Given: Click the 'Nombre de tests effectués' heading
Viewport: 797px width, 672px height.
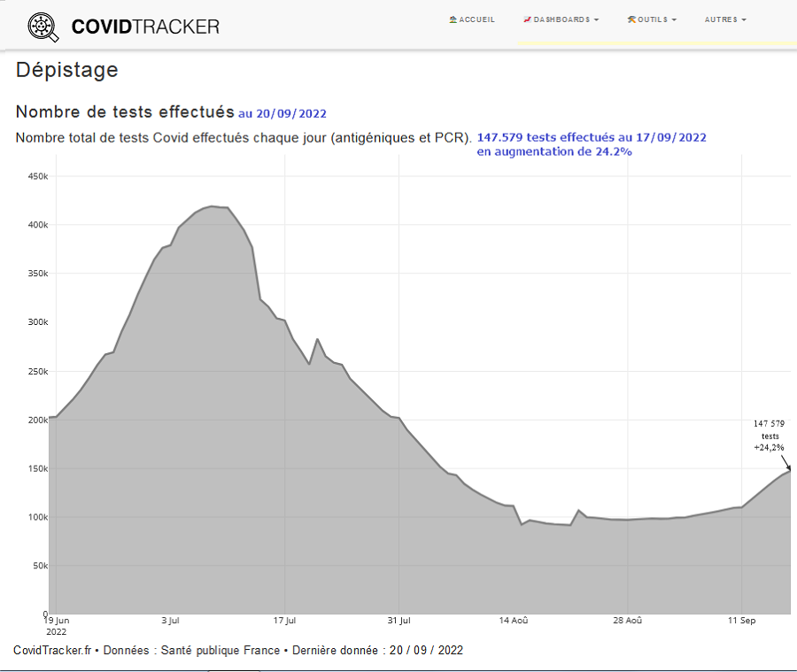Looking at the screenshot, I should point(125,112).
